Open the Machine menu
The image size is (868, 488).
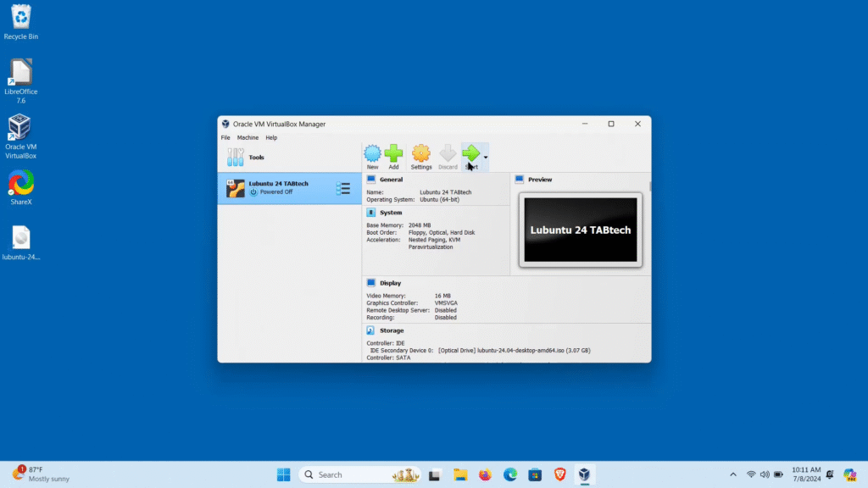click(x=248, y=137)
